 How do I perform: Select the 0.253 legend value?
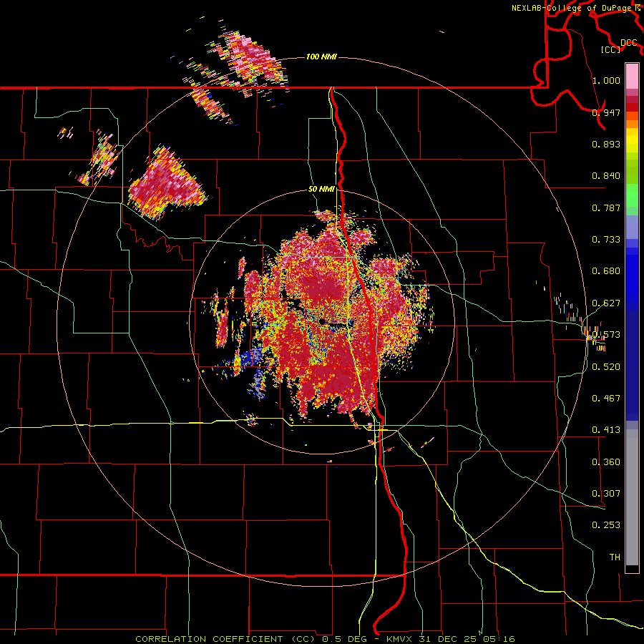tap(606, 525)
